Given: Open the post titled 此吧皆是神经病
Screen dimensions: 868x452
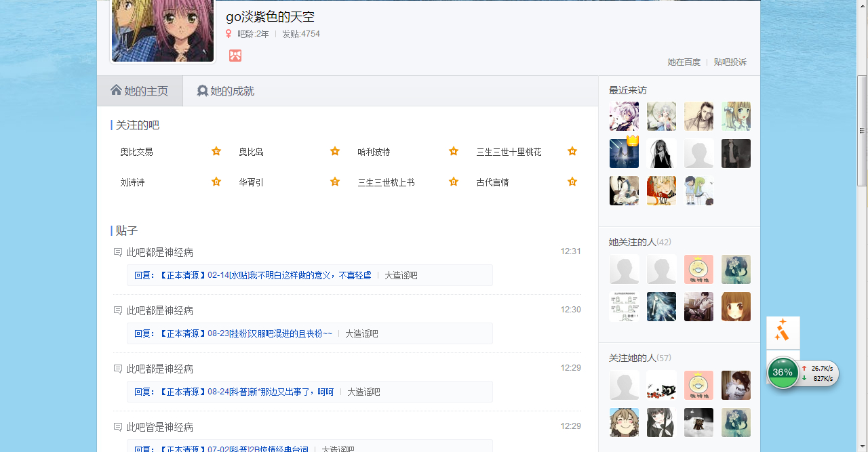Looking at the screenshot, I should 160,427.
